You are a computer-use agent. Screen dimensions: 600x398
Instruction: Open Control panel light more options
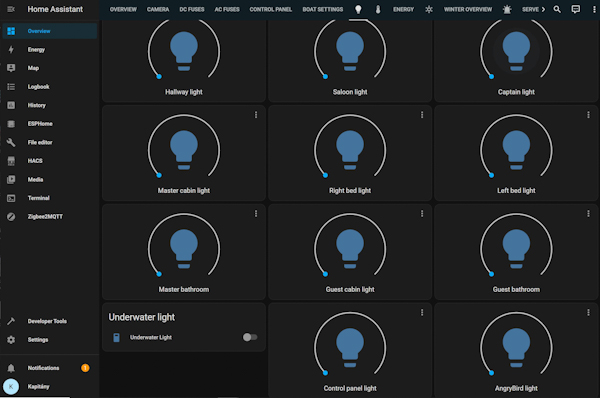[x=422, y=313]
